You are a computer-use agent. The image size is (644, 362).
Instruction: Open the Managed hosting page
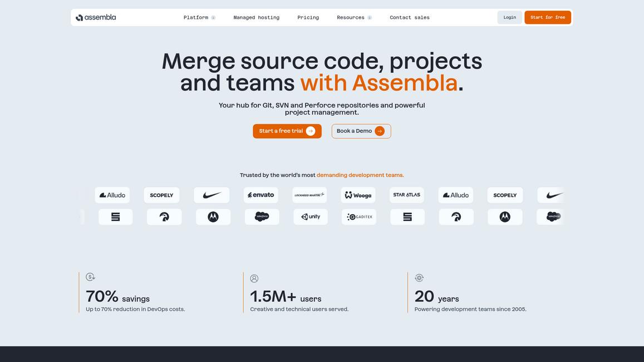(x=256, y=18)
